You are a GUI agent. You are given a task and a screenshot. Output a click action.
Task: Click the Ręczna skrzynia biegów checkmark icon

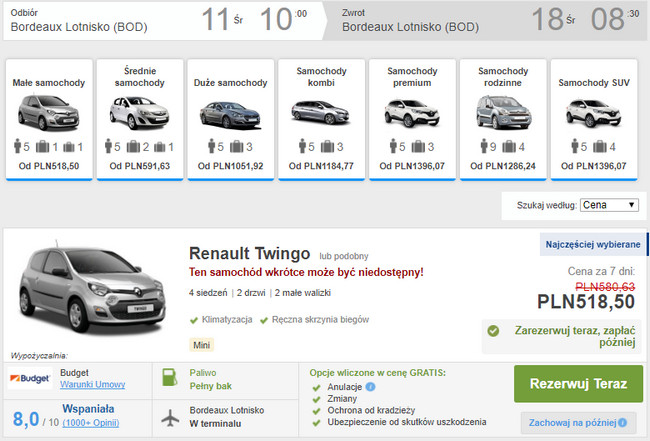pyautogui.click(x=264, y=320)
